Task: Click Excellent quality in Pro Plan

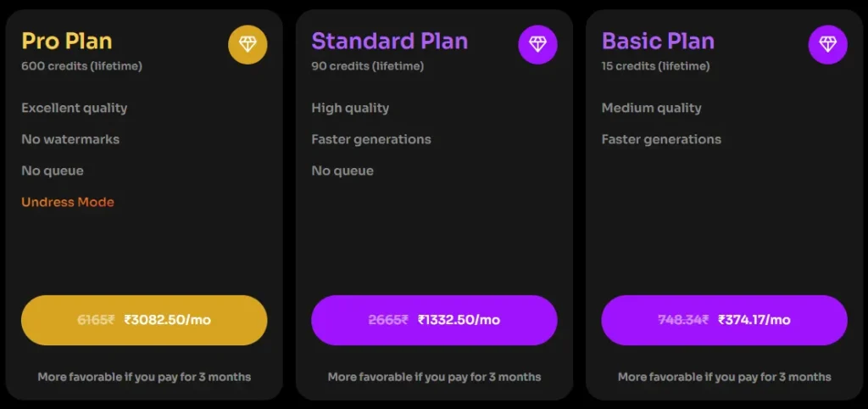Action: pos(75,108)
